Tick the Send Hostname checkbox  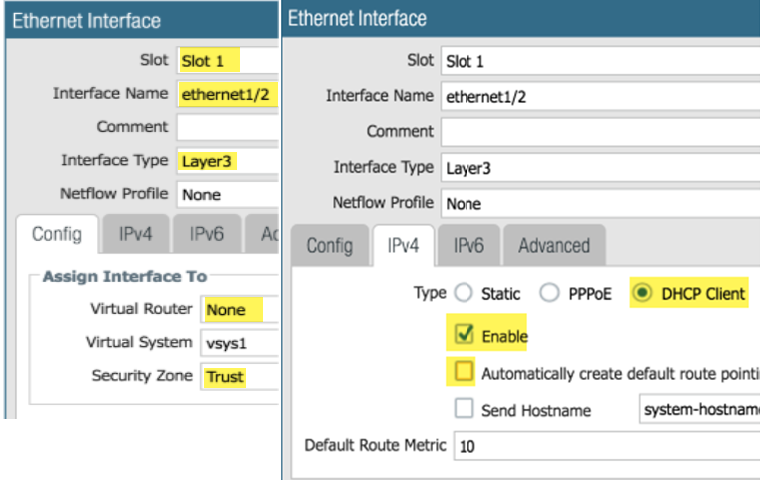coord(464,409)
